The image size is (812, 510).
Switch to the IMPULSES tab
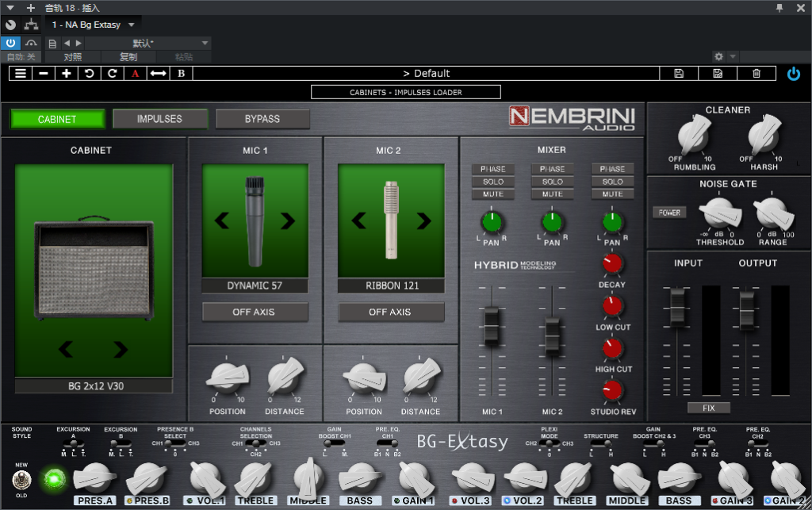(x=159, y=119)
